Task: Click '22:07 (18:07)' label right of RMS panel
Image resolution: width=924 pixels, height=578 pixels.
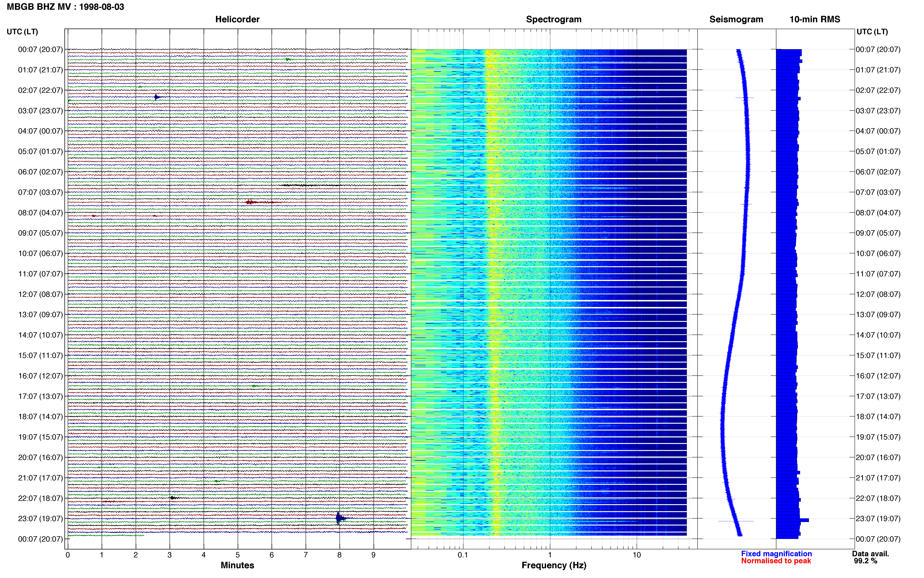Action: (878, 498)
